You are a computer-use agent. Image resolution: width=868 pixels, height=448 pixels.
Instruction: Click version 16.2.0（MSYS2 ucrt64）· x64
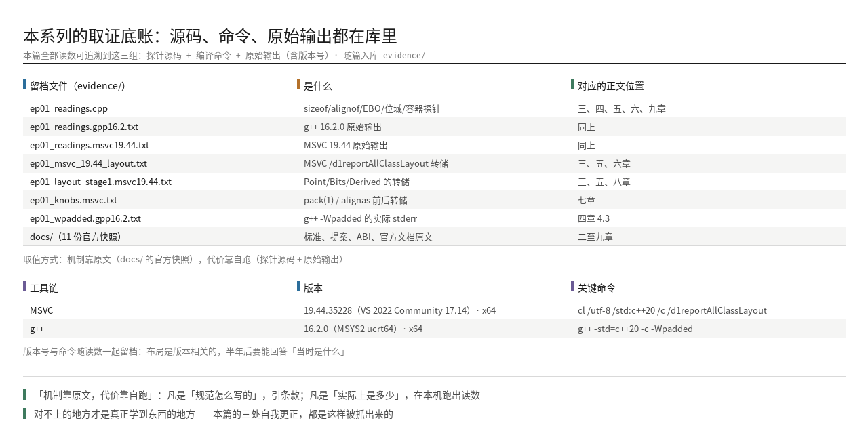pos(363,329)
